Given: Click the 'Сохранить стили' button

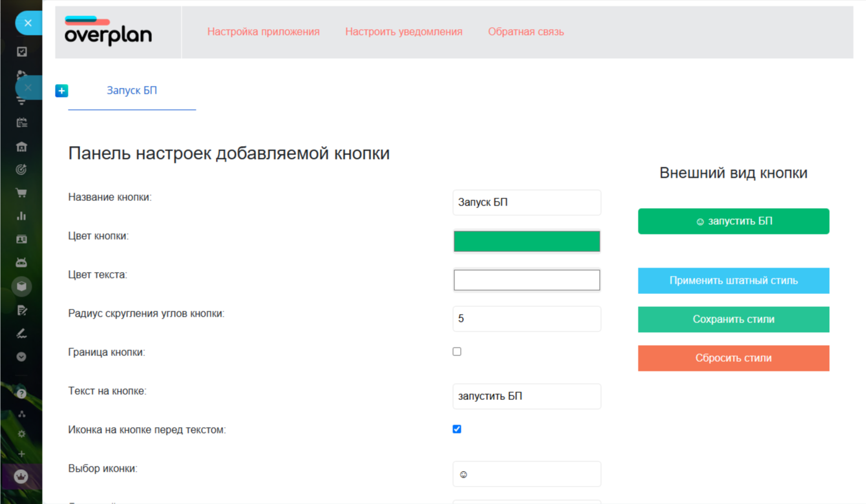Looking at the screenshot, I should (x=733, y=319).
